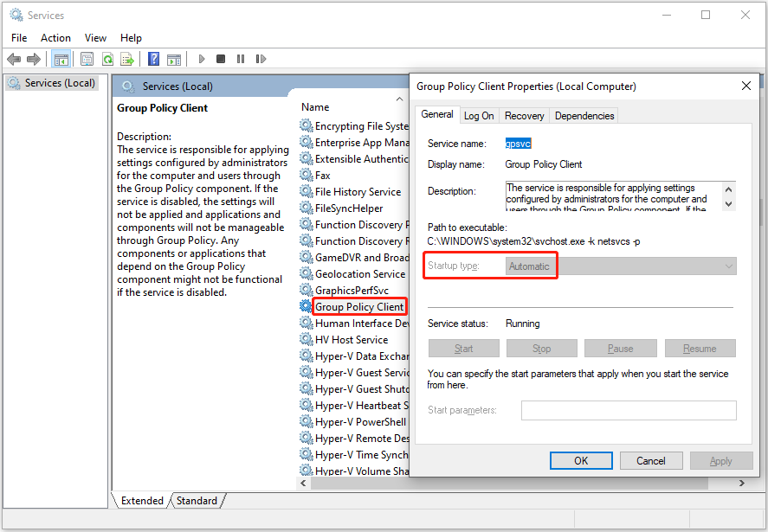This screenshot has height=532, width=768.
Task: Click the Start service button
Action: (464, 349)
